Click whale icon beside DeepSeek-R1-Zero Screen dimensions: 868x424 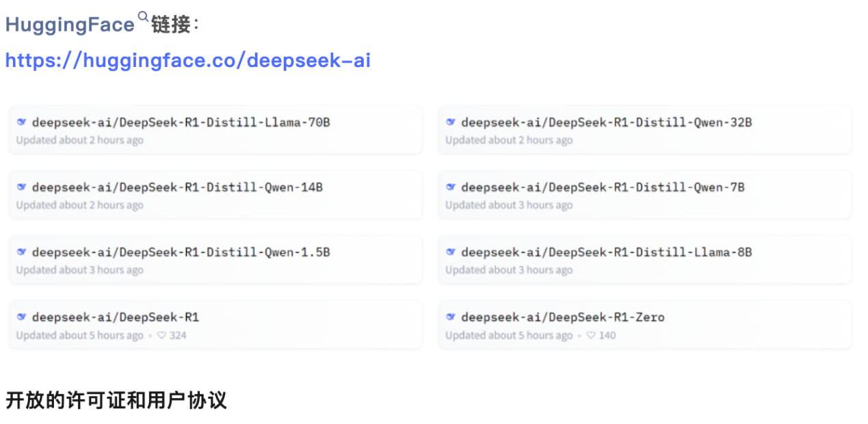[x=451, y=317]
